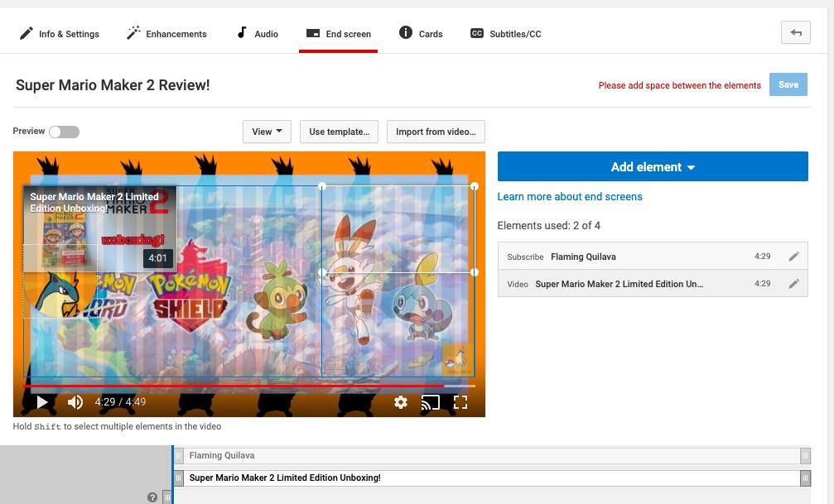The width and height of the screenshot is (834, 504).
Task: Open the Add element dropdown
Action: (653, 166)
